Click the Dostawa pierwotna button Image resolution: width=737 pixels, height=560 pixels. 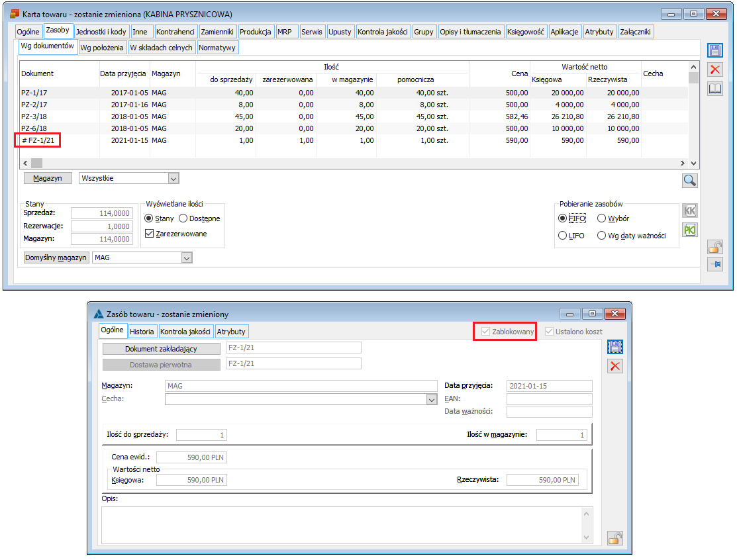pos(161,365)
